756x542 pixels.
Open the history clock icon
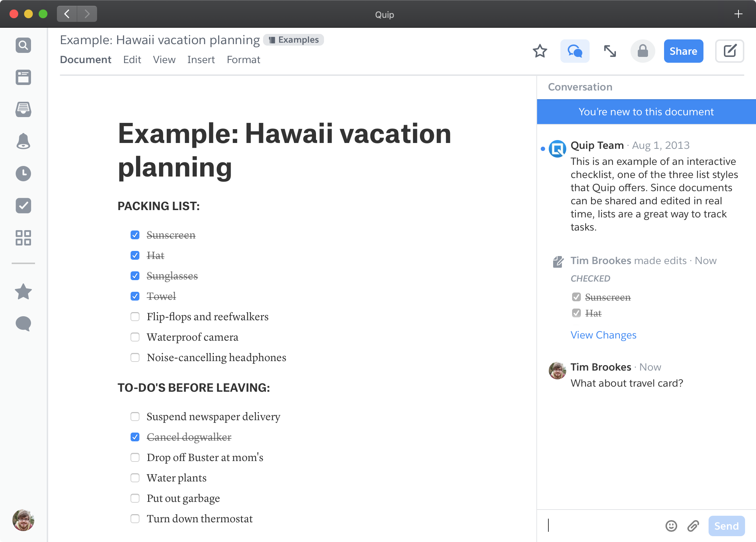point(23,174)
